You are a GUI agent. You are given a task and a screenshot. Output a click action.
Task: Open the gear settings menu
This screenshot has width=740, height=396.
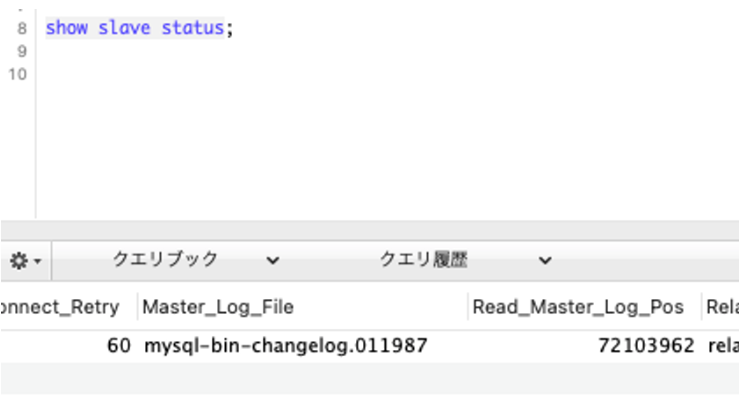(x=25, y=261)
